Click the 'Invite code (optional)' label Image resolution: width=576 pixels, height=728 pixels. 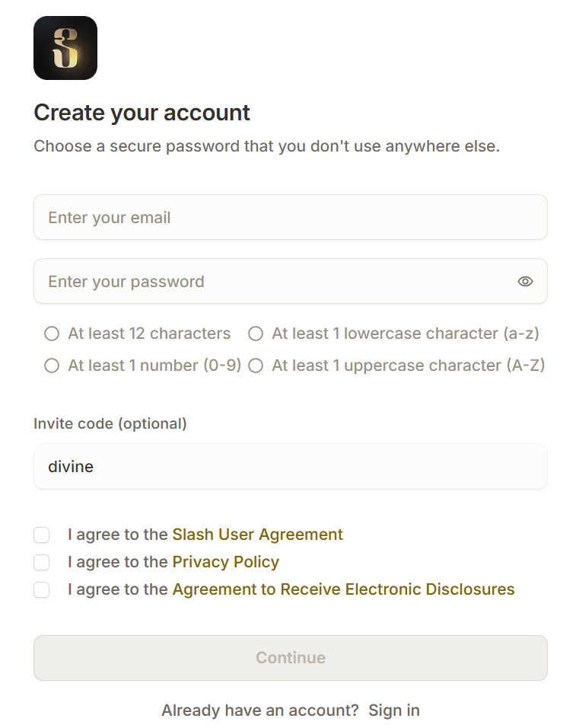(x=110, y=423)
